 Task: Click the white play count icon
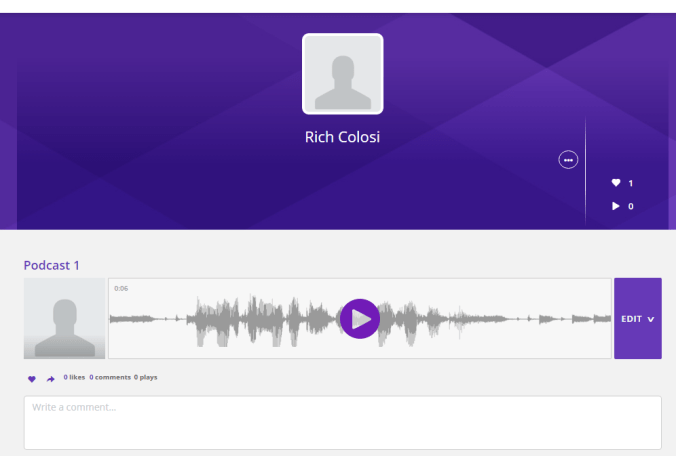(x=616, y=206)
